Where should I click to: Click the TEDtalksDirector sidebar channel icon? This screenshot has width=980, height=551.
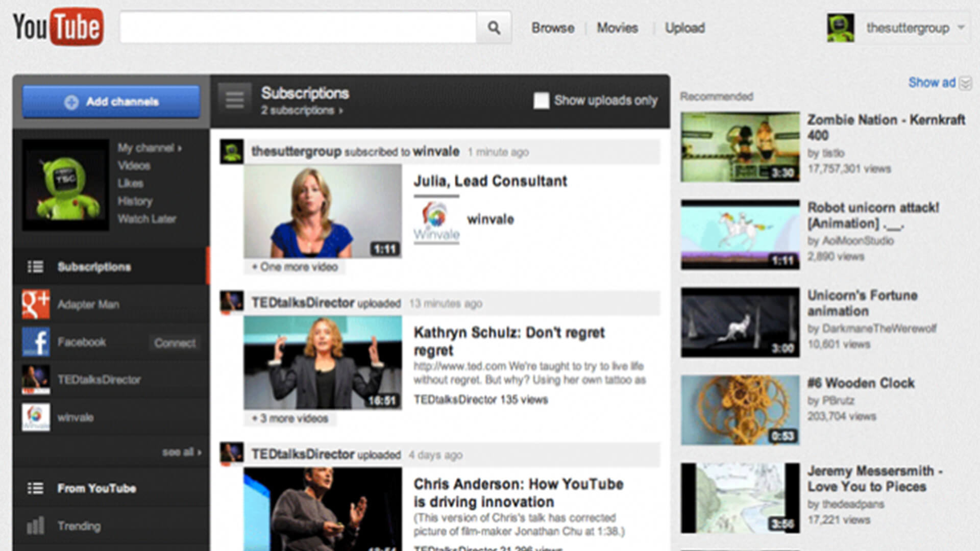click(36, 380)
